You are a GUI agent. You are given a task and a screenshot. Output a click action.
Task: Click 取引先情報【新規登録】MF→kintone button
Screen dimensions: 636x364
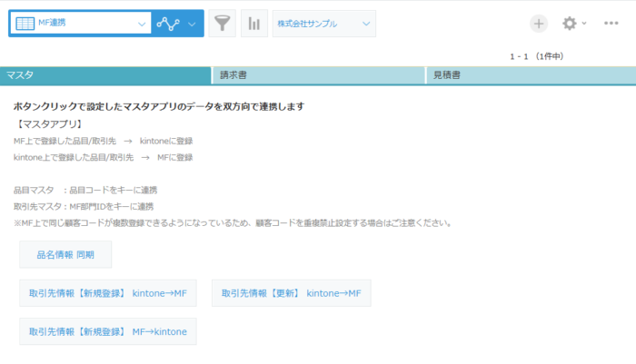108,331
